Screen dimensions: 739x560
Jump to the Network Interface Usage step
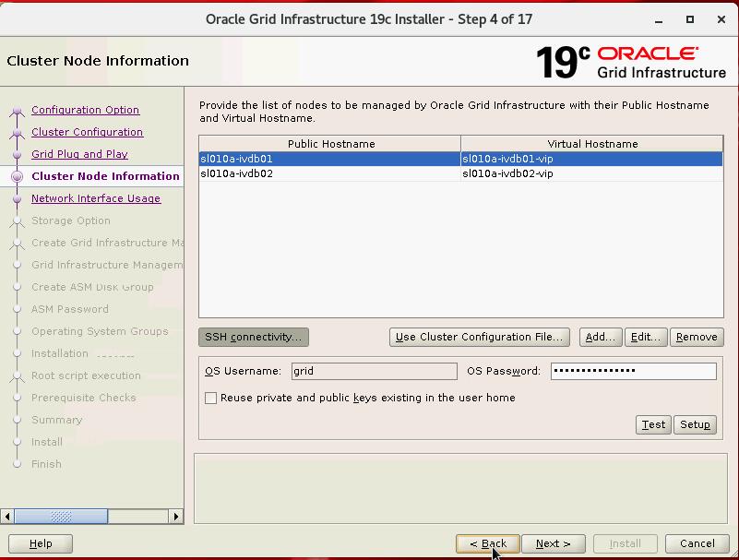(x=95, y=198)
